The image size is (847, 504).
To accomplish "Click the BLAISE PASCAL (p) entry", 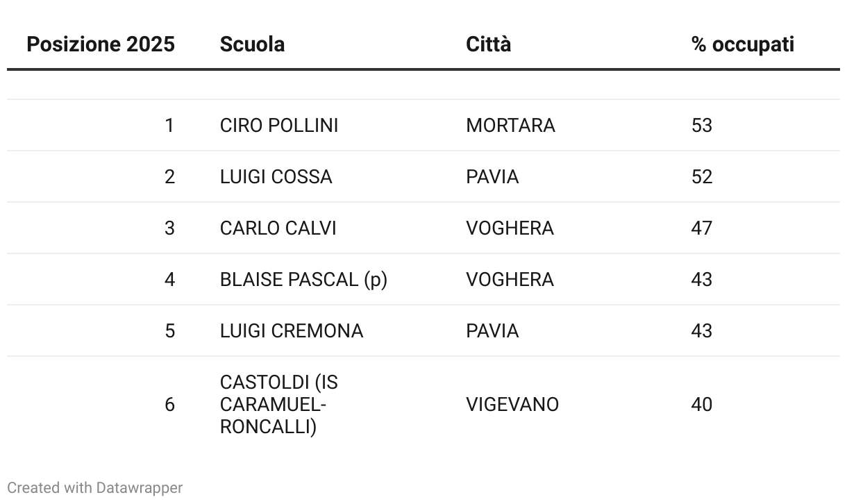I will tap(303, 280).
